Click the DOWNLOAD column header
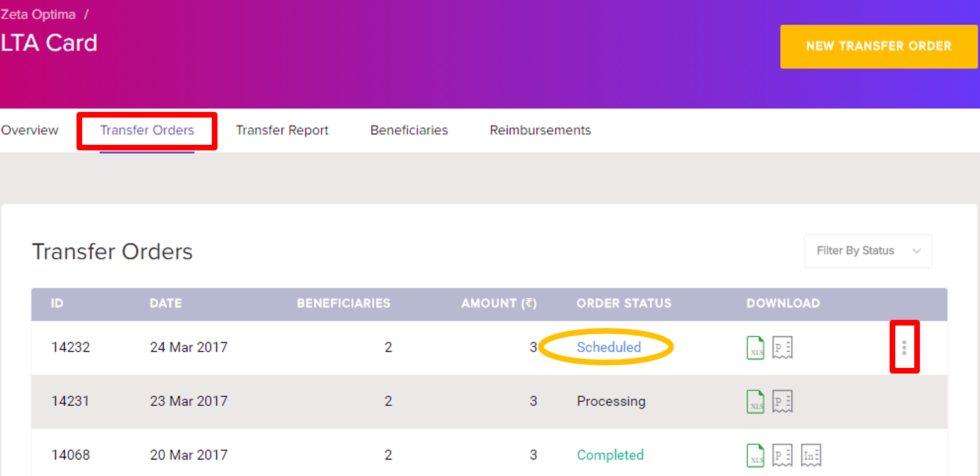 click(783, 303)
